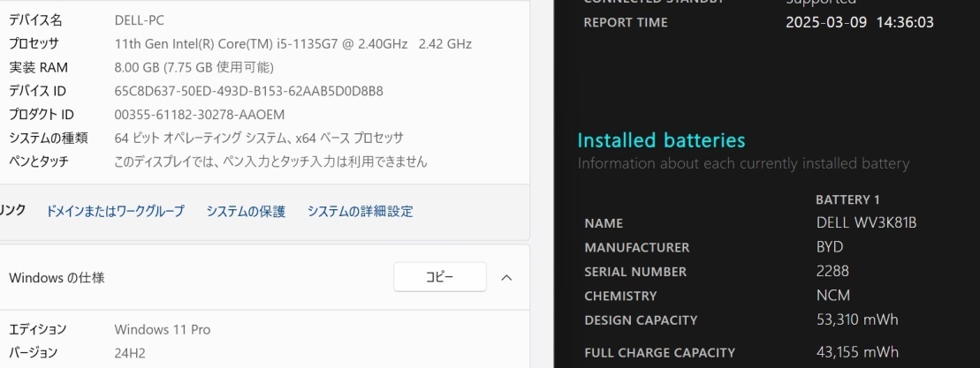Click the report time 2025-03-09 14:36:03
The height and width of the screenshot is (368, 980).
click(x=859, y=22)
